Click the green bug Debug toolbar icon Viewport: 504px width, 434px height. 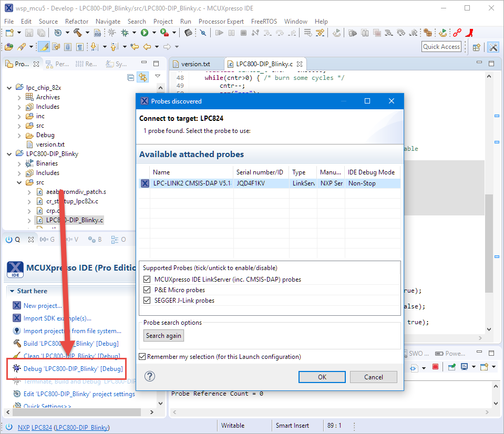(x=125, y=33)
